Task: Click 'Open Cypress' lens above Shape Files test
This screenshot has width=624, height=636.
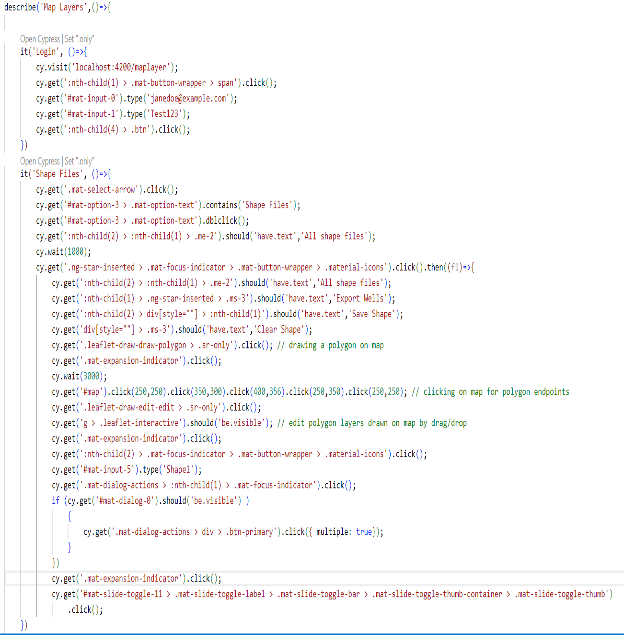Action: (40, 161)
